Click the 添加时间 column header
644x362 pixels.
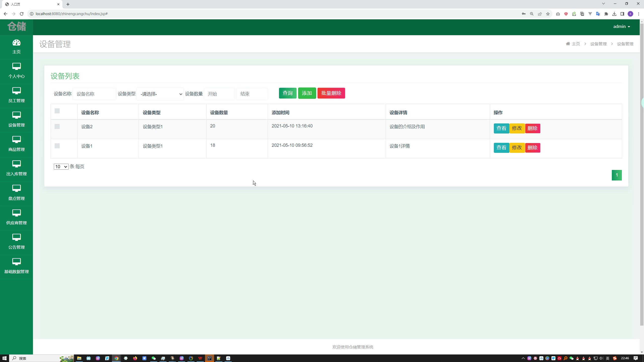tap(280, 113)
